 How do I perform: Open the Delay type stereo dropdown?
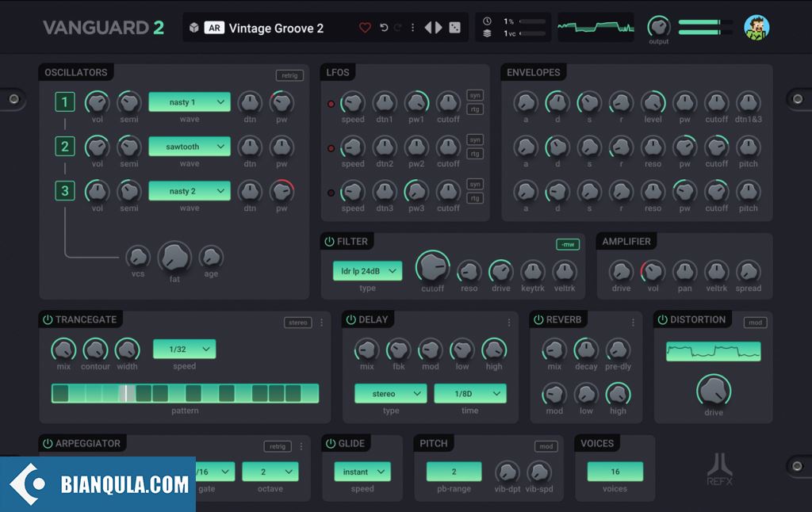tap(391, 393)
